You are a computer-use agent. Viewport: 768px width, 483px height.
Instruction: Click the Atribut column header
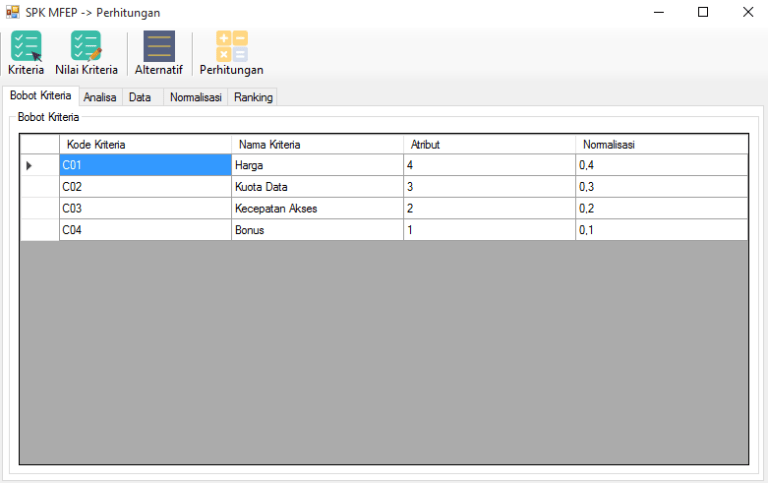(489, 144)
